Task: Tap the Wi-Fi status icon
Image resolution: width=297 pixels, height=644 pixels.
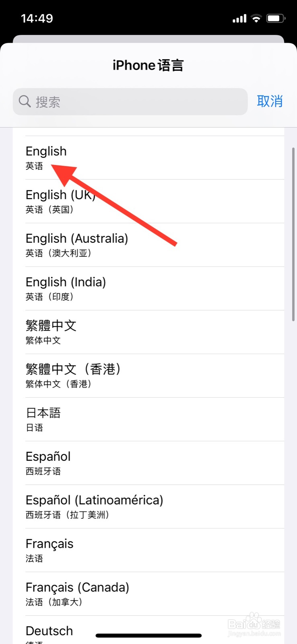Action: pos(256,18)
